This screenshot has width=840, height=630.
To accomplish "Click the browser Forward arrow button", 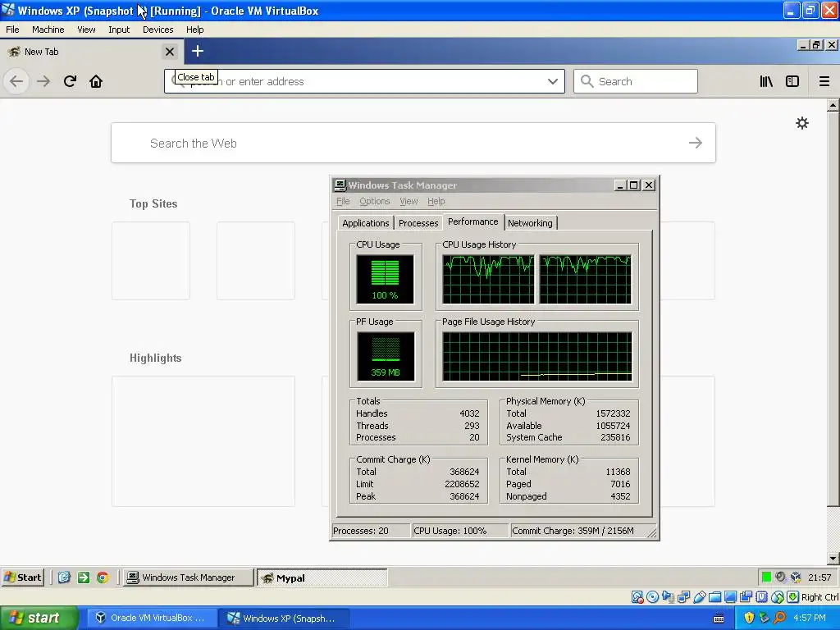I will tap(43, 81).
